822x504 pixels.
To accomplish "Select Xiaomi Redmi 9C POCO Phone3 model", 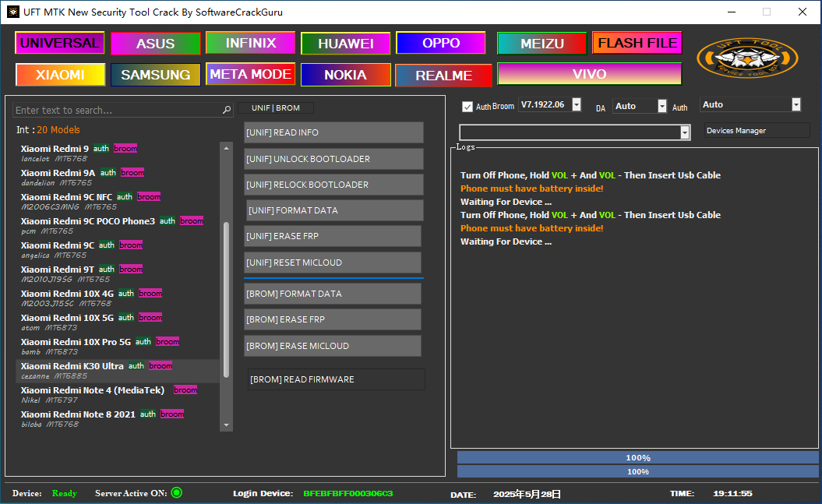I will tap(118, 226).
